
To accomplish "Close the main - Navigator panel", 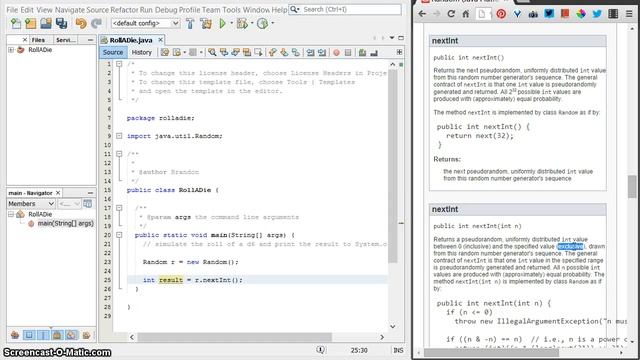I will 58,193.
